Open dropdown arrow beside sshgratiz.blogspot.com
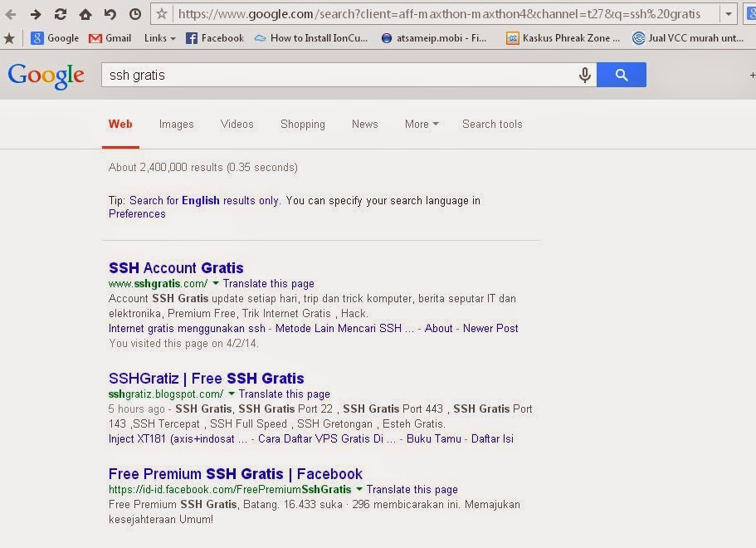The width and height of the screenshot is (756, 548). click(232, 394)
